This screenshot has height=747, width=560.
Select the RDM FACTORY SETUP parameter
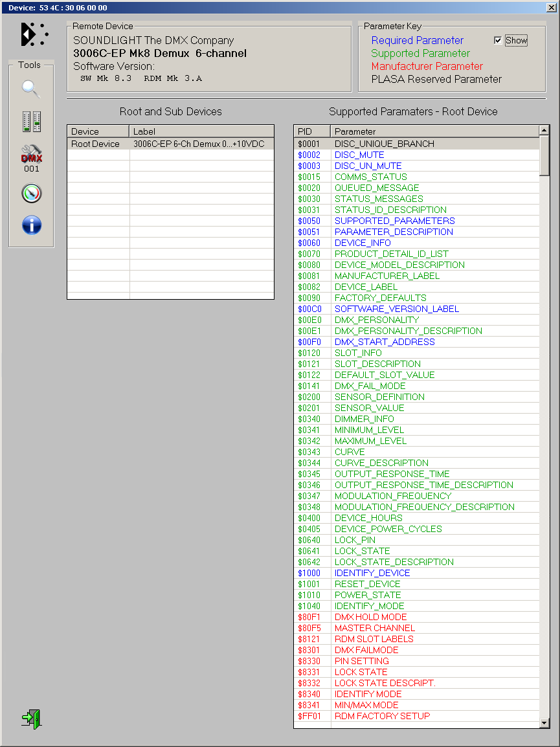382,716
